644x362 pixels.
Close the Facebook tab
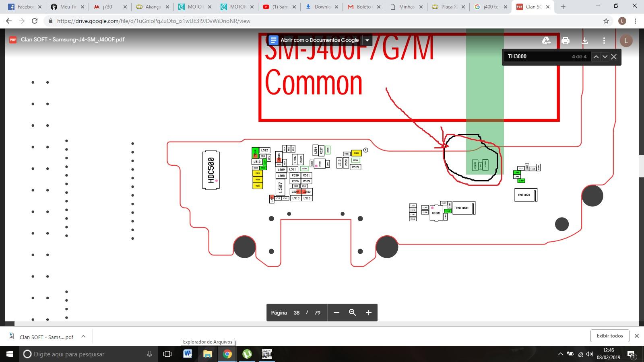(40, 7)
